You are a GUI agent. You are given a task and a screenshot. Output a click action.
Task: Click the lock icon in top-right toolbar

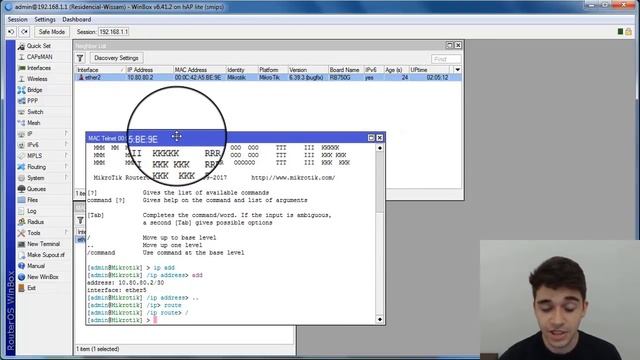point(629,31)
